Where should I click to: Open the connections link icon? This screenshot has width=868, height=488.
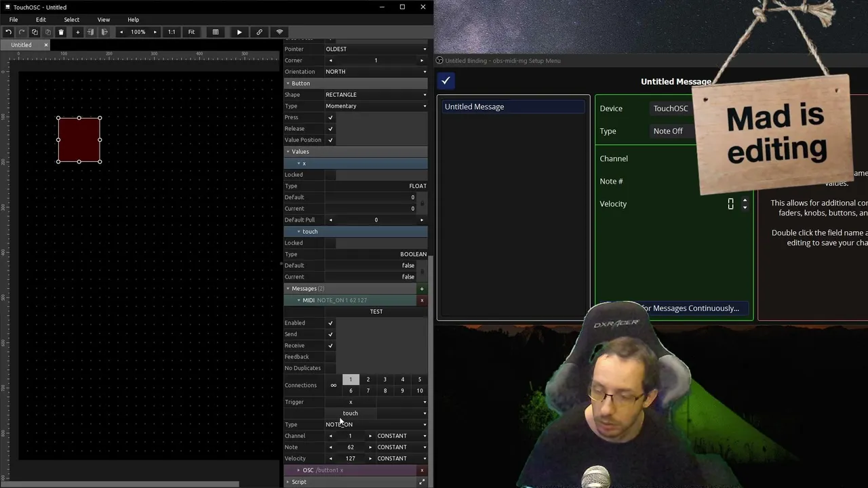pos(259,32)
